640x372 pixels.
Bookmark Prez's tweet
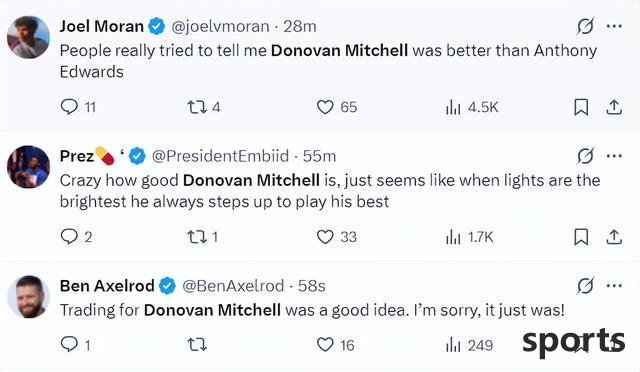581,237
